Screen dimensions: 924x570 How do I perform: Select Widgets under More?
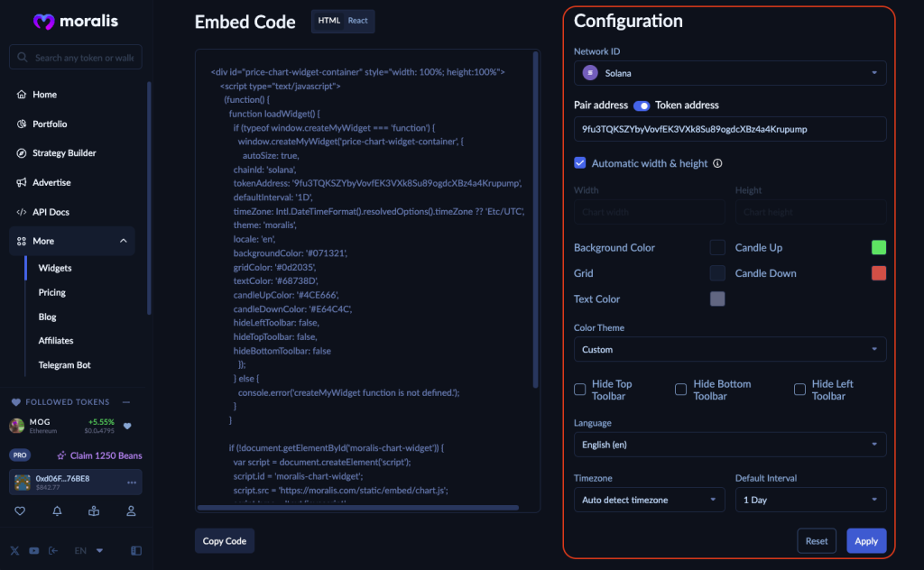coord(55,268)
